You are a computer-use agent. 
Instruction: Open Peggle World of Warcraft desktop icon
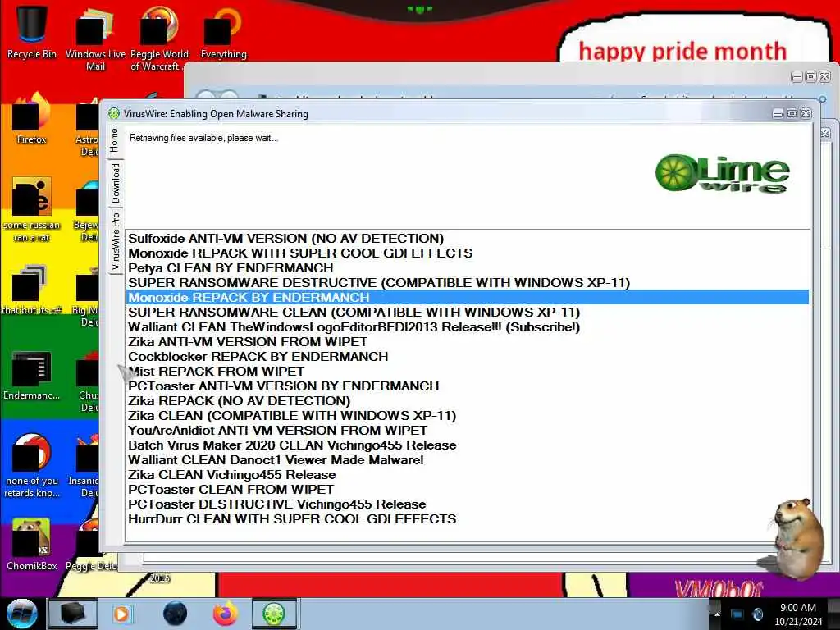tap(159, 38)
